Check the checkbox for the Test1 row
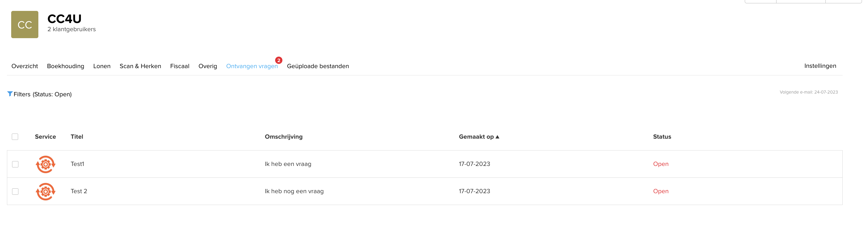Screen dimensions: 868x238 point(15,164)
